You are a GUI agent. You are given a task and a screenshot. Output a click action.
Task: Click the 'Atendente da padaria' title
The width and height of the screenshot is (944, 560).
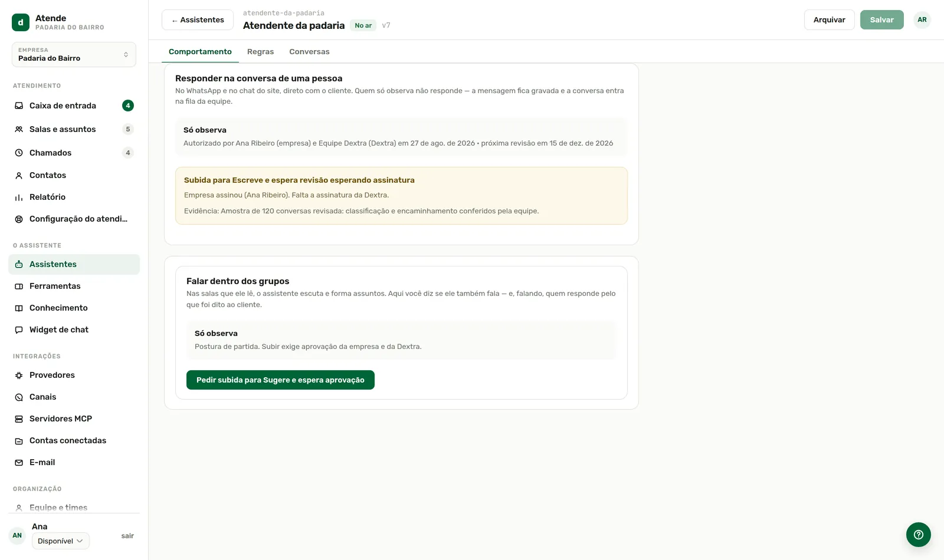pyautogui.click(x=294, y=25)
